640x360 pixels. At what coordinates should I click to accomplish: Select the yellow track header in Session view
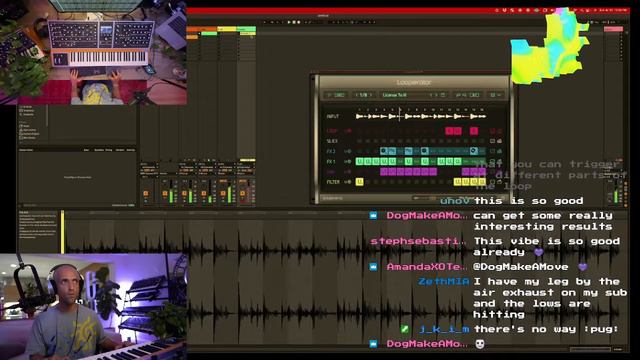tap(227, 29)
